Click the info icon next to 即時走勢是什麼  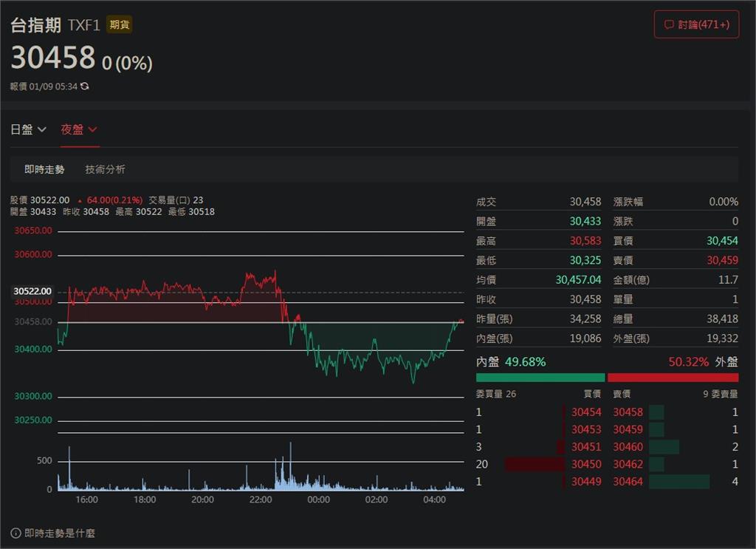point(16,533)
